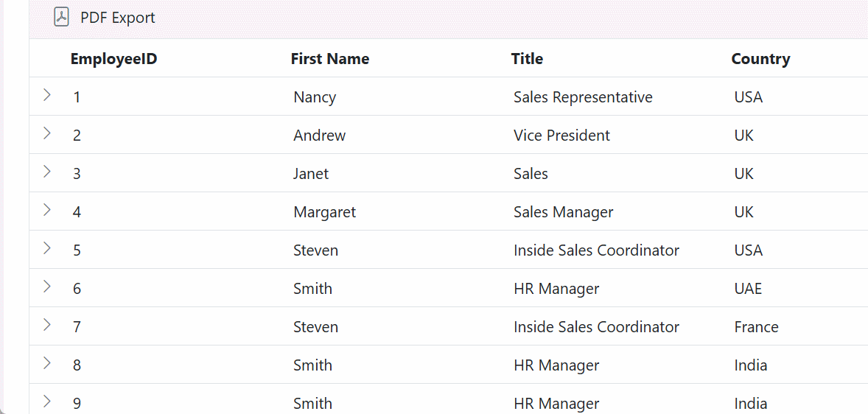Sort by the First Name column header
The height and width of the screenshot is (414, 868).
pos(330,59)
